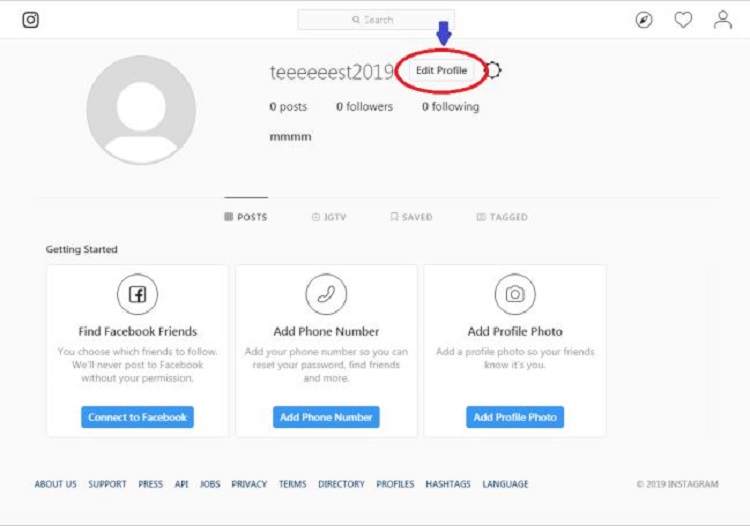Open the Terms footer link
Screen dimensions: 750x526
293,484
